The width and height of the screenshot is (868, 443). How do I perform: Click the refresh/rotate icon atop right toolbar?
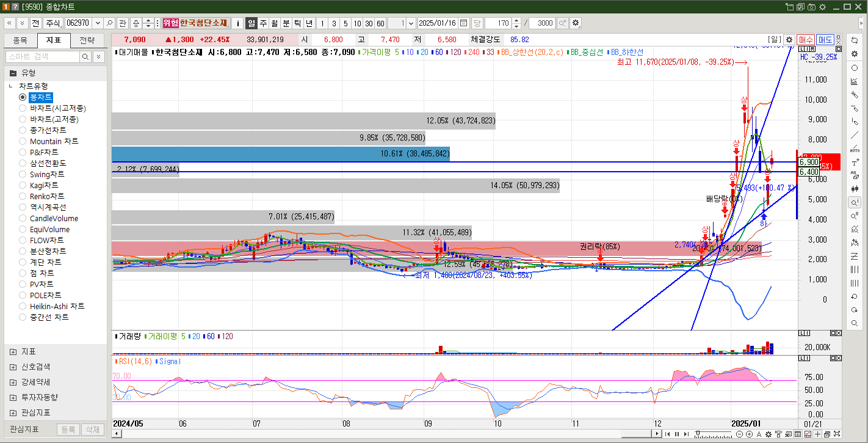pyautogui.click(x=855, y=40)
